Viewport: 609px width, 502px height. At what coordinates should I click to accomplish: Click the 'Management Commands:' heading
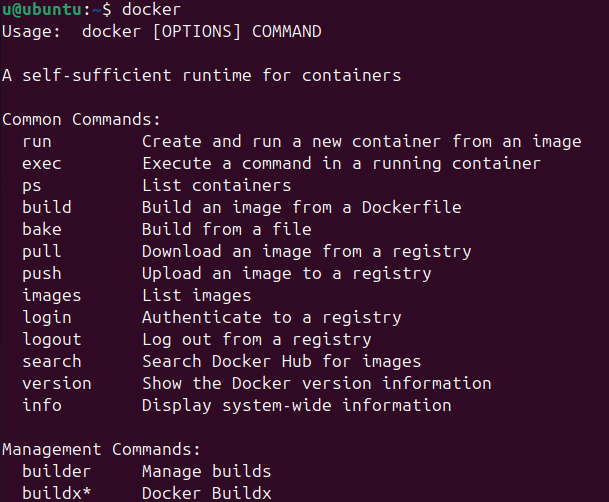[101, 450]
